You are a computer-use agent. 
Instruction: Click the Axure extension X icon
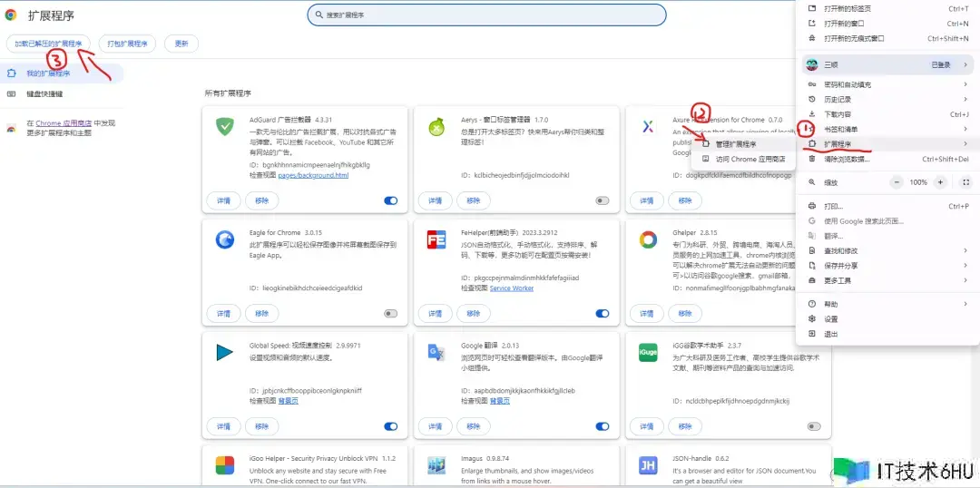point(648,127)
